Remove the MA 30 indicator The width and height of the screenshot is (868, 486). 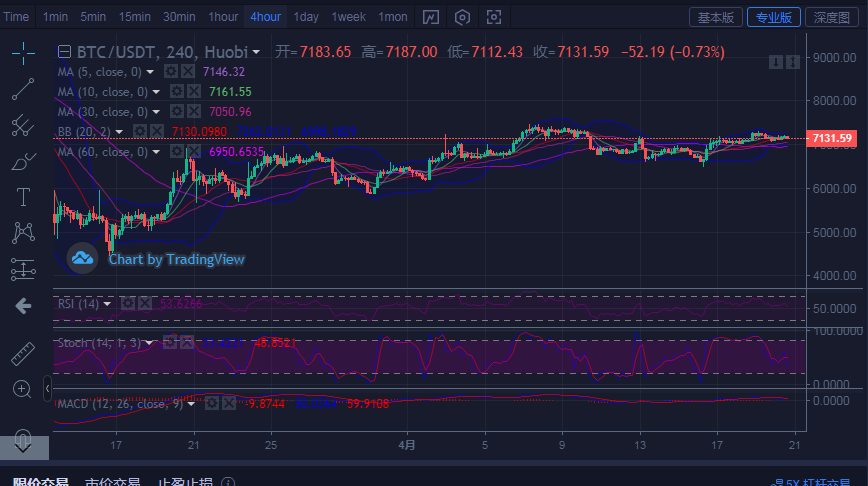(194, 111)
